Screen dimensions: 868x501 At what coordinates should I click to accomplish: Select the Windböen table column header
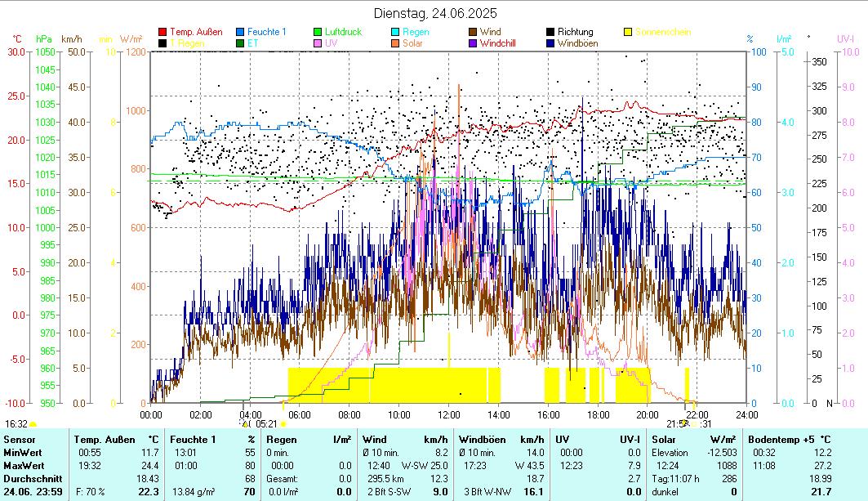coord(480,440)
